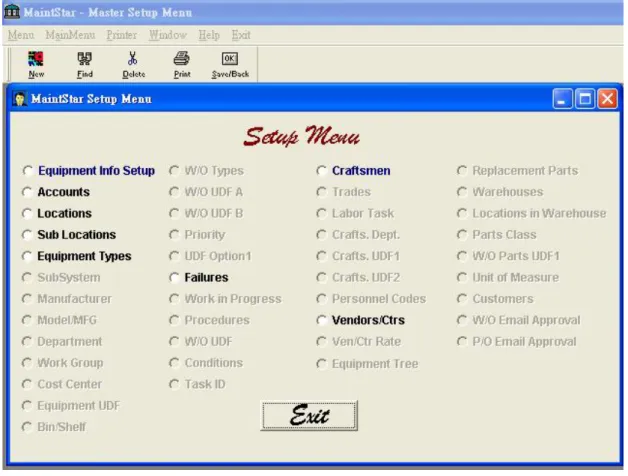
Task: Open the MainMenu menu
Action: tap(70, 35)
